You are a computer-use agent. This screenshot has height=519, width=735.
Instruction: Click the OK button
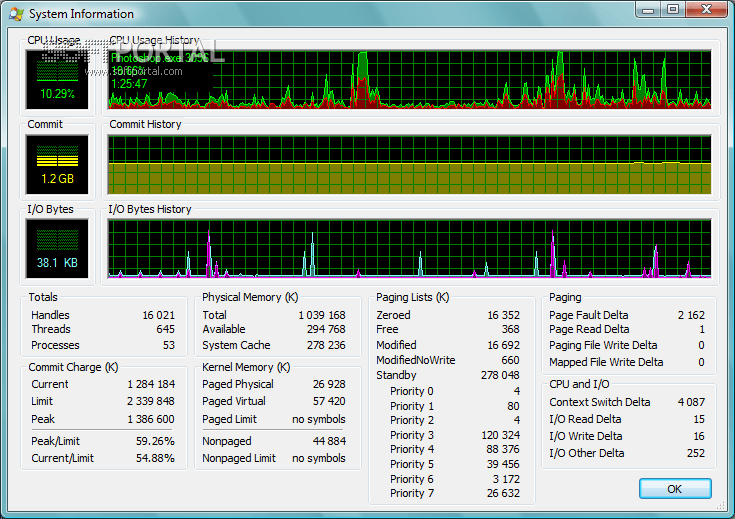click(675, 489)
